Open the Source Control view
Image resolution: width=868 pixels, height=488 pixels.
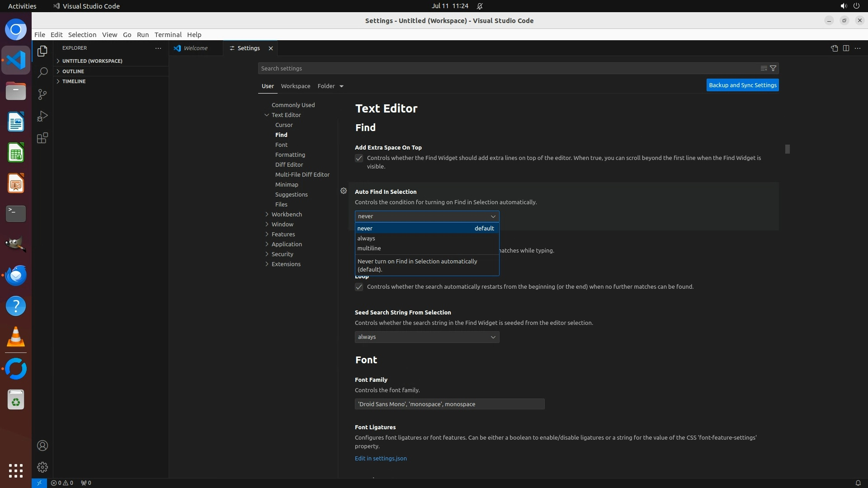pos(42,94)
